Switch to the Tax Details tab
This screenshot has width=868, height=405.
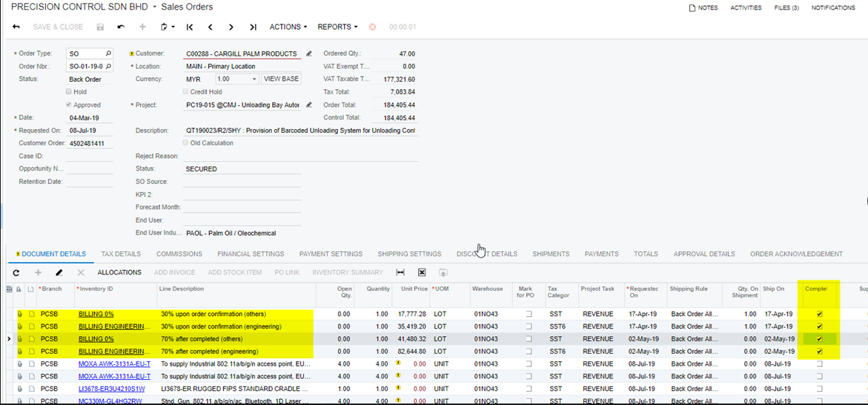pyautogui.click(x=121, y=254)
